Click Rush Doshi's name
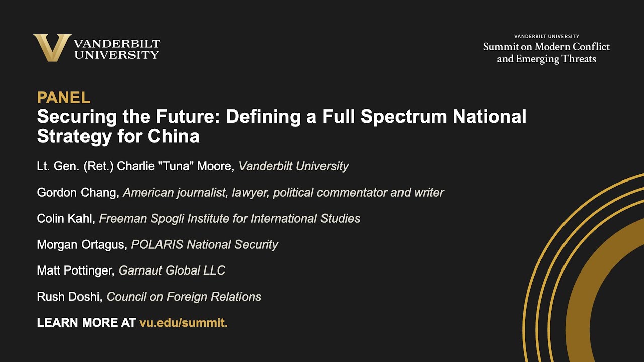 (x=69, y=297)
